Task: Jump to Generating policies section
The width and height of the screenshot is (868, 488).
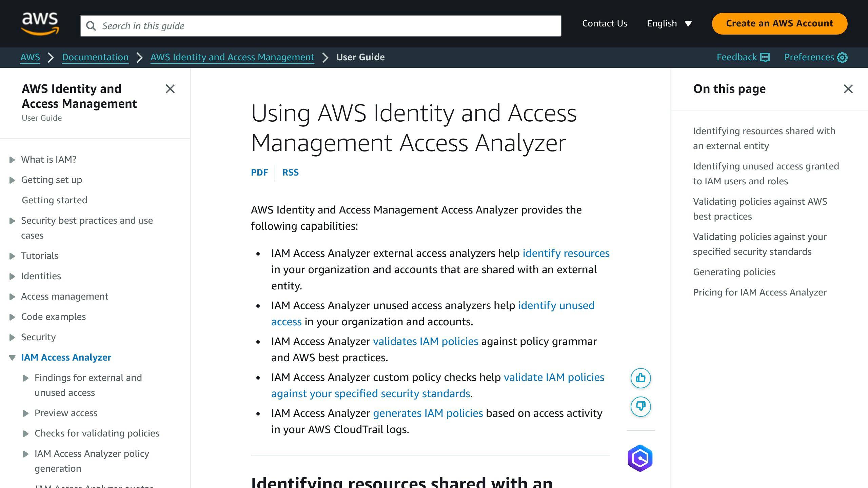Action: (x=734, y=272)
